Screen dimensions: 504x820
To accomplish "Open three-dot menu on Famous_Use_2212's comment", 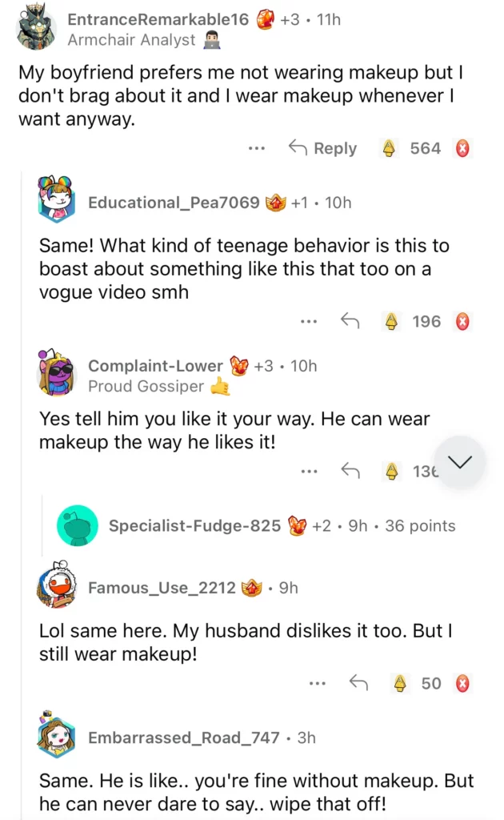I will (x=318, y=683).
